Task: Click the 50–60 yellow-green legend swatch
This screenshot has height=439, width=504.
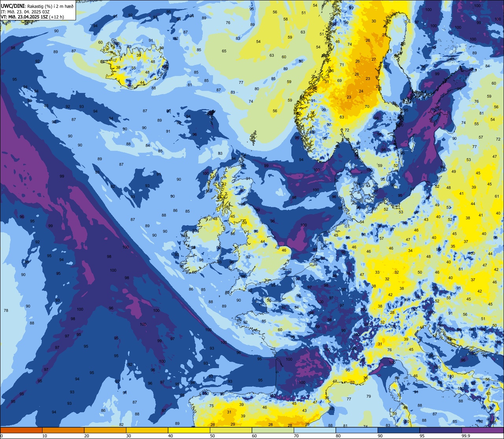Action: [x=231, y=430]
